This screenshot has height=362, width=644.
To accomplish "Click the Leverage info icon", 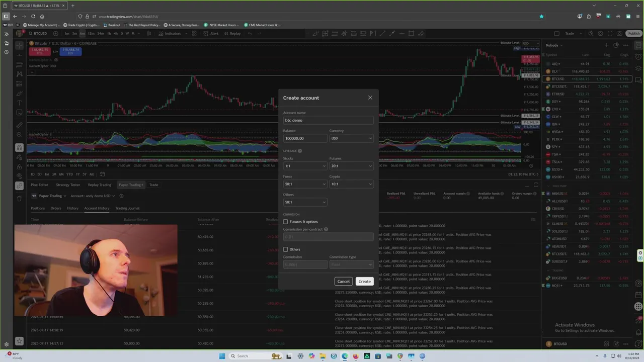I will pyautogui.click(x=300, y=151).
